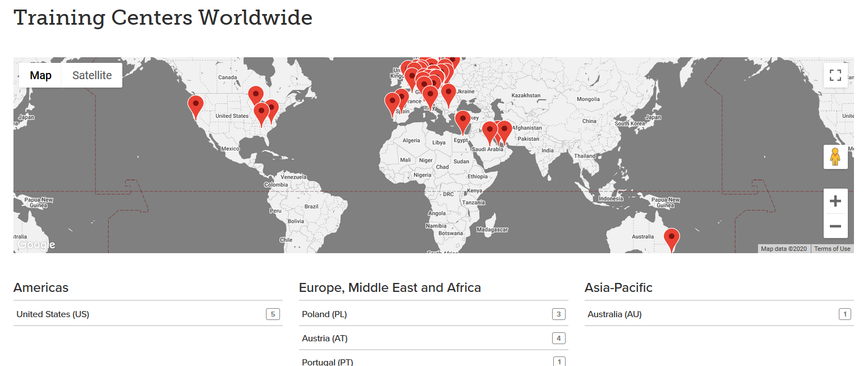Screen dimensions: 868x366
Task: Click the marker near Ukraine
Action: [448, 95]
